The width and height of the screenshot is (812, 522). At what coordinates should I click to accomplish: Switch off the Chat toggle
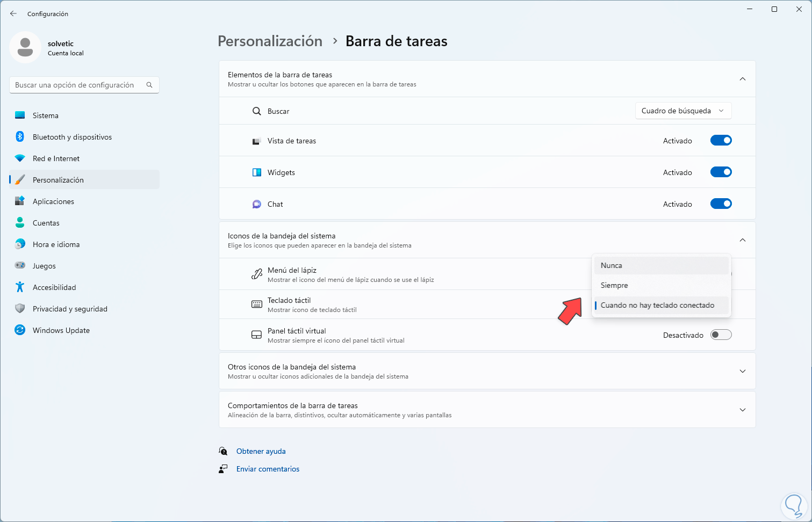(721, 204)
